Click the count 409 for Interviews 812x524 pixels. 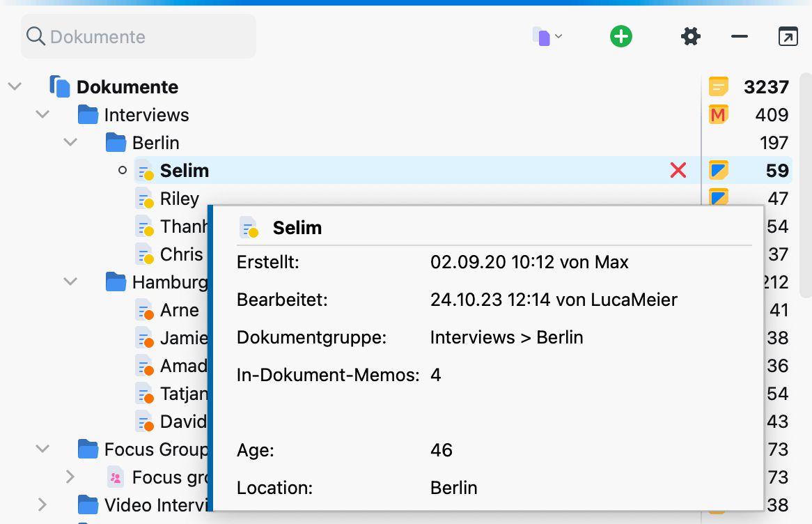pos(772,114)
